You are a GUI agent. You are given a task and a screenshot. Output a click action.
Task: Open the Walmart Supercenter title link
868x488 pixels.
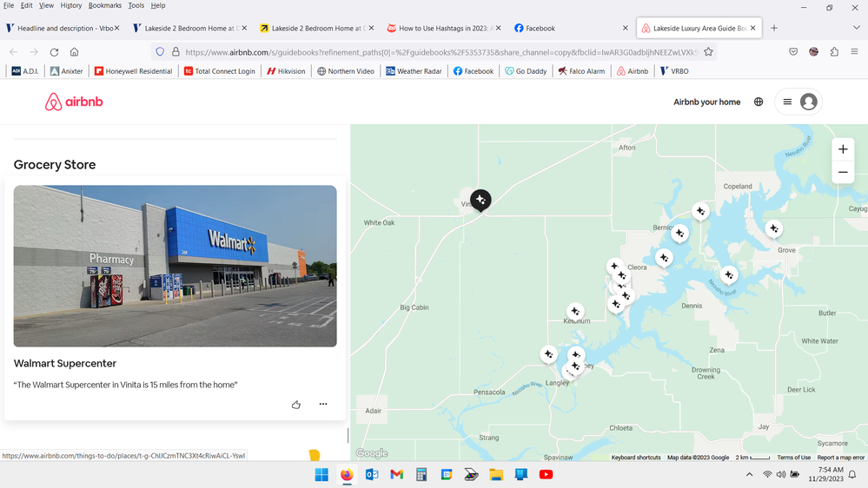click(65, 364)
